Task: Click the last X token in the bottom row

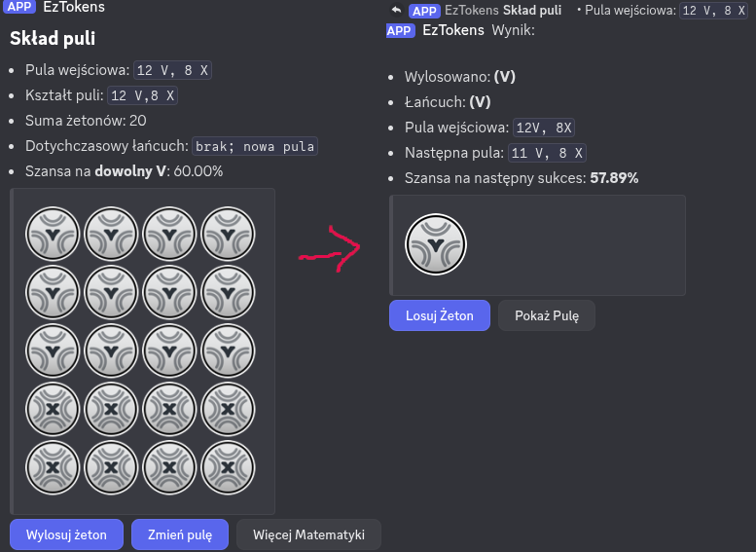Action: pyautogui.click(x=227, y=467)
